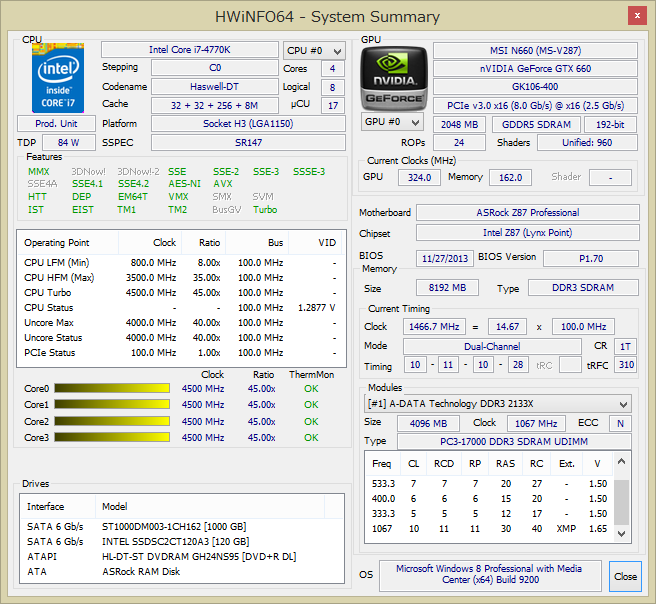Select the ST1000DM003-1CH162 drive entry
The image size is (656, 604).
[182, 527]
